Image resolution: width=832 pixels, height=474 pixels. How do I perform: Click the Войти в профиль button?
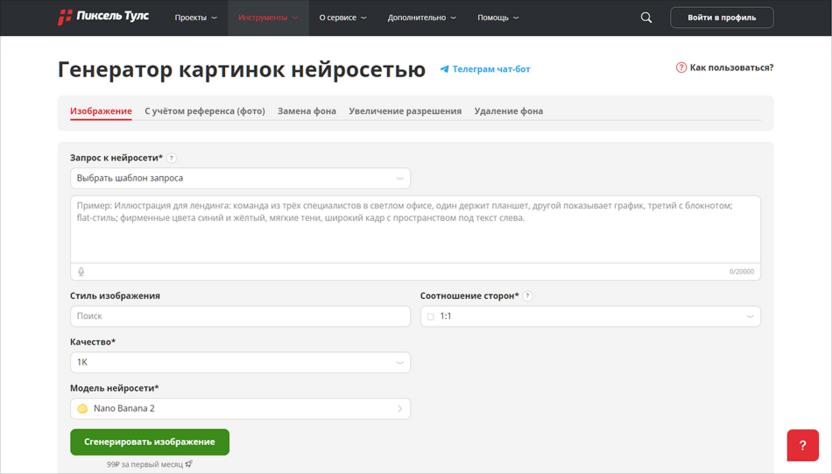tap(722, 18)
